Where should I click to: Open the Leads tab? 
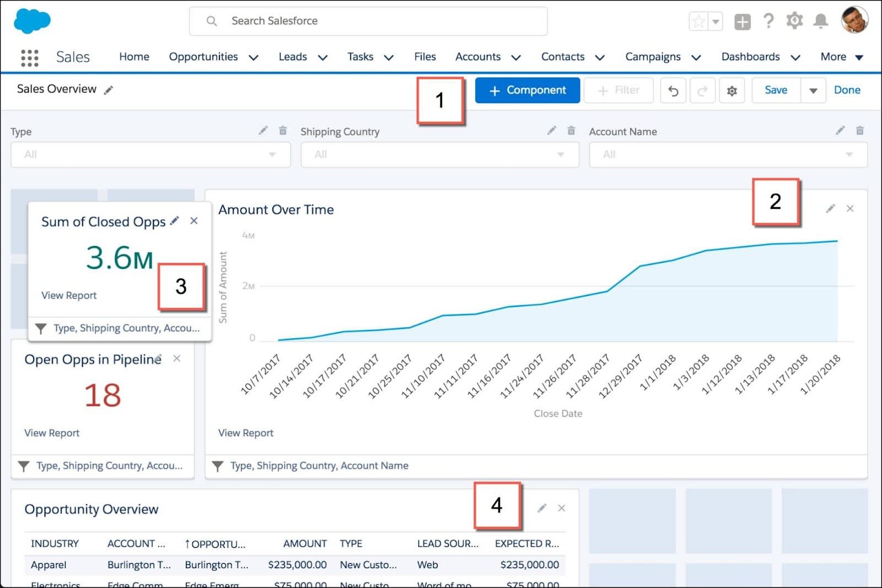click(x=293, y=57)
